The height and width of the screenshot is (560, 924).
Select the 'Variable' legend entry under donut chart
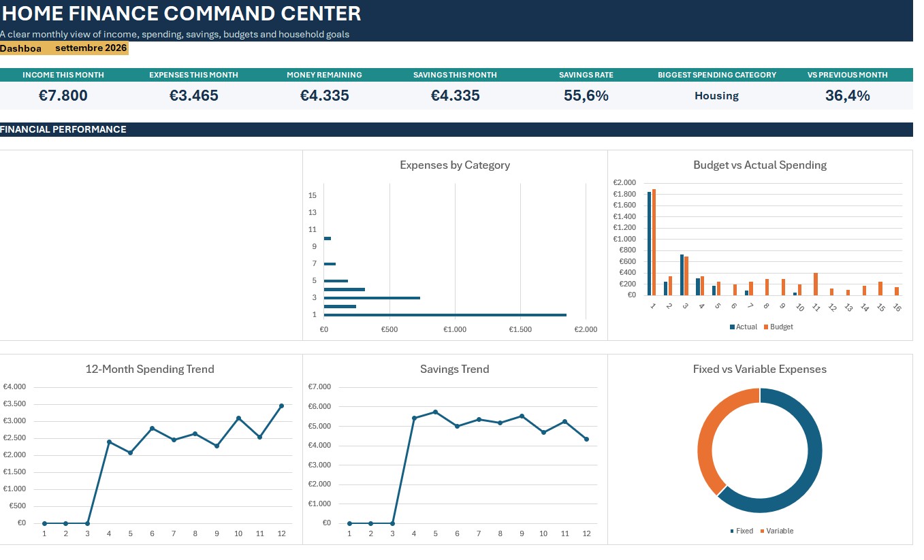point(776,531)
